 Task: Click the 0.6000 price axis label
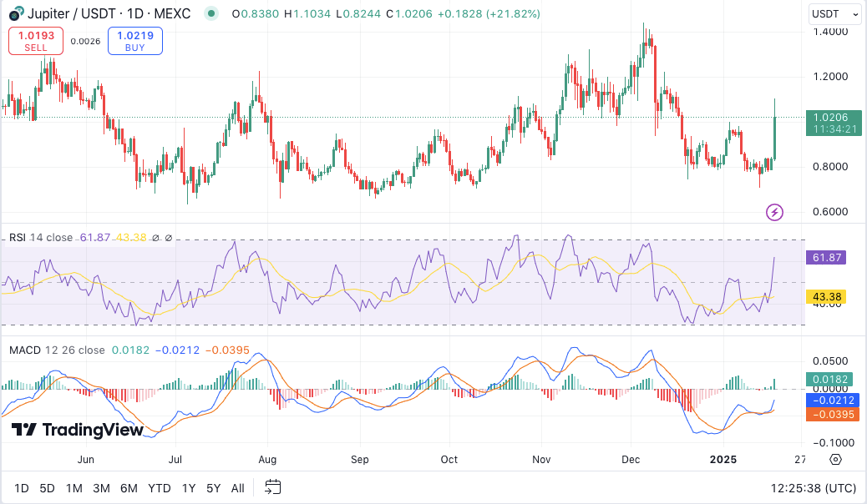pos(830,212)
